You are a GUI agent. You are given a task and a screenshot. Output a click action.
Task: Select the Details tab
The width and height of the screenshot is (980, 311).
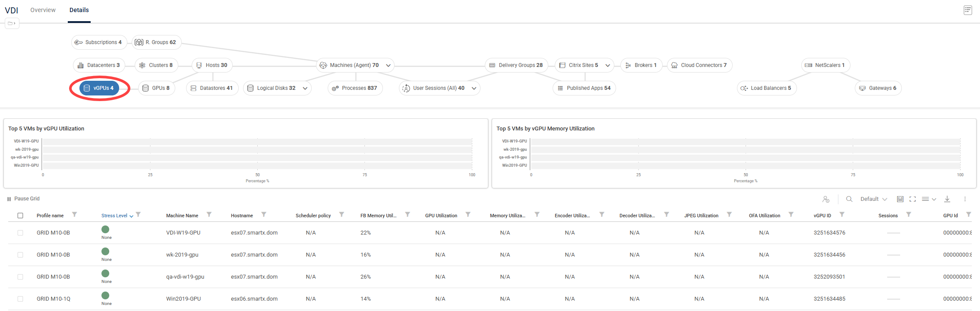(x=79, y=10)
